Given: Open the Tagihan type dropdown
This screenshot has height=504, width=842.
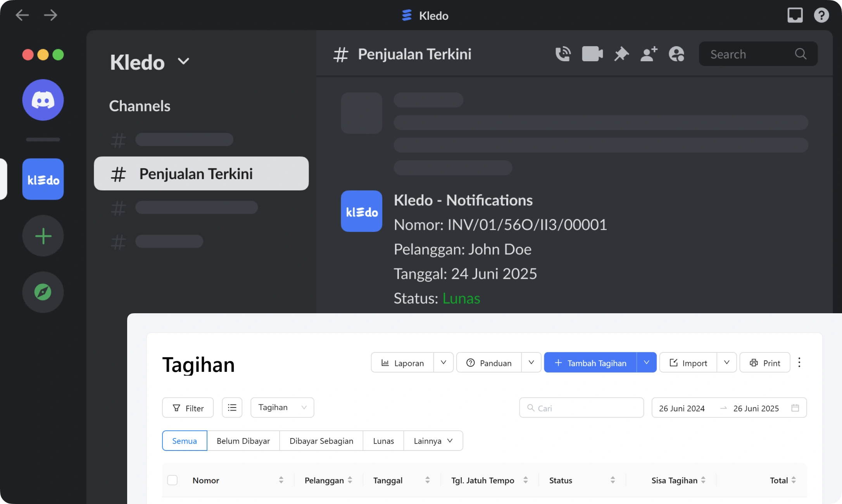Looking at the screenshot, I should point(282,407).
